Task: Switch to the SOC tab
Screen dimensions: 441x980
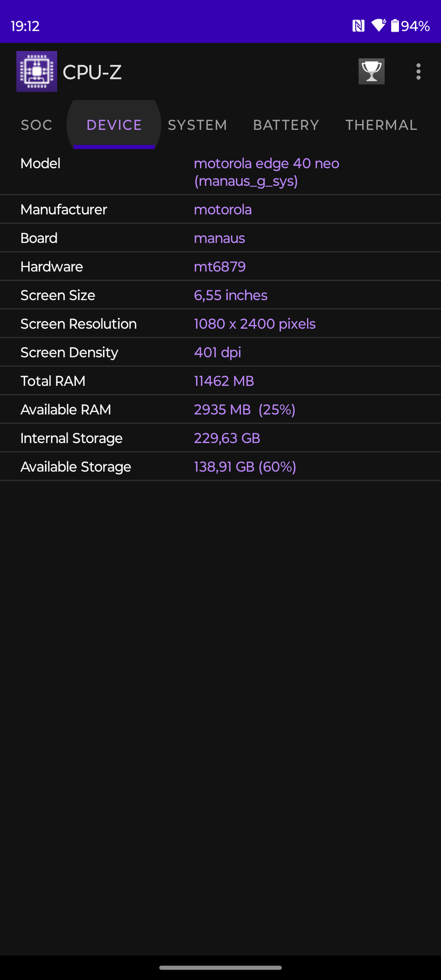Action: tap(37, 125)
